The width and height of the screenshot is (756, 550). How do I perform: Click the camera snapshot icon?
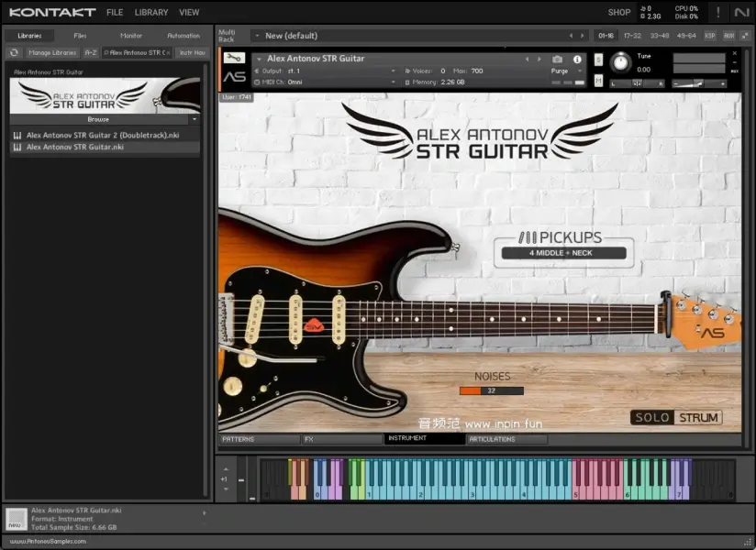(558, 60)
